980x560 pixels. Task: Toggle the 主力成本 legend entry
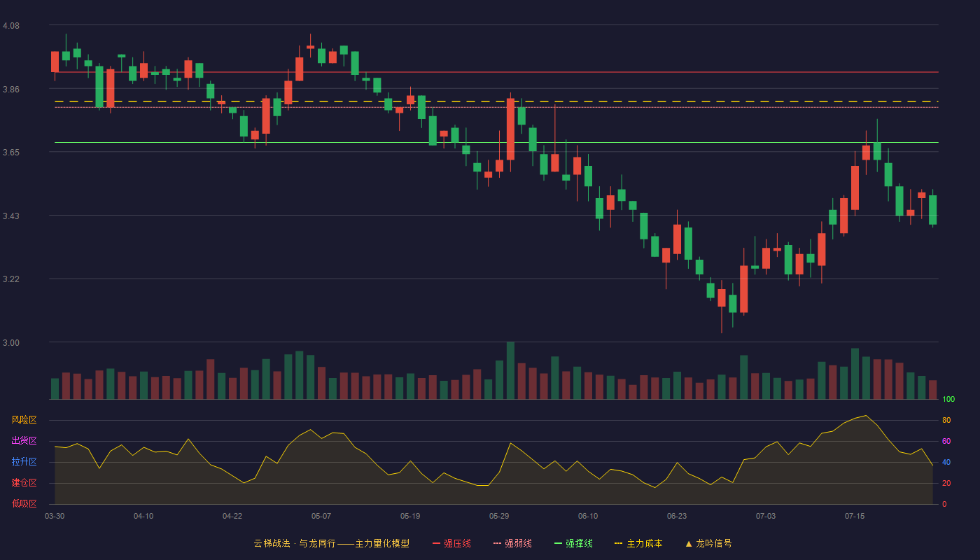[638, 543]
